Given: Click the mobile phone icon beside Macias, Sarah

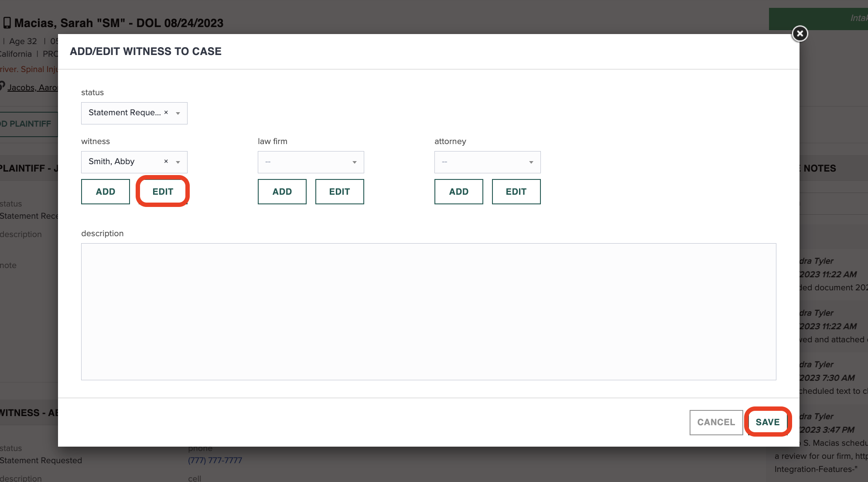Looking at the screenshot, I should coord(7,23).
